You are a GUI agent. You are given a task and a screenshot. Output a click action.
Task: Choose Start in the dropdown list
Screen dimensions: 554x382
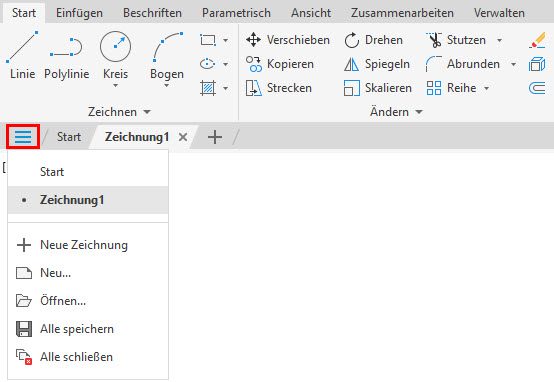[x=88, y=172]
